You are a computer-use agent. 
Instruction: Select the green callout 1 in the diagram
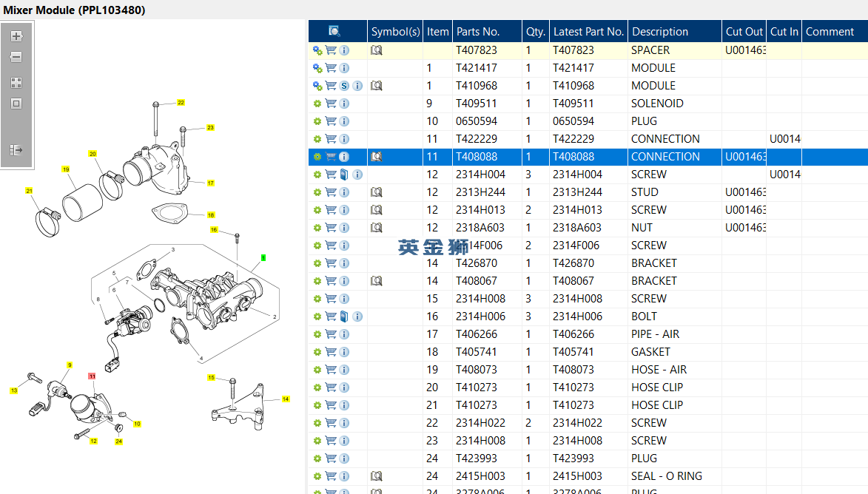(263, 258)
